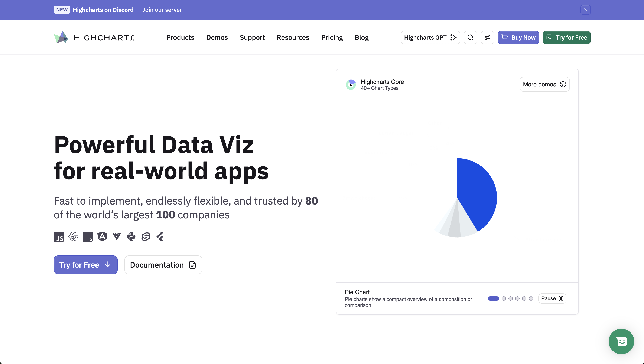
Task: Pause the demo chart carousel
Action: pyautogui.click(x=552, y=298)
